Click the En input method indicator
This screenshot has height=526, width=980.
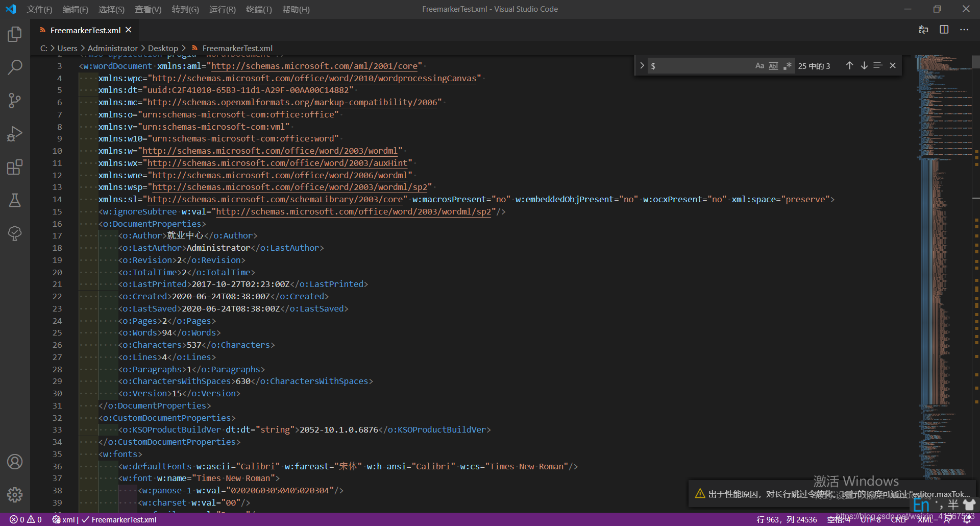point(921,505)
